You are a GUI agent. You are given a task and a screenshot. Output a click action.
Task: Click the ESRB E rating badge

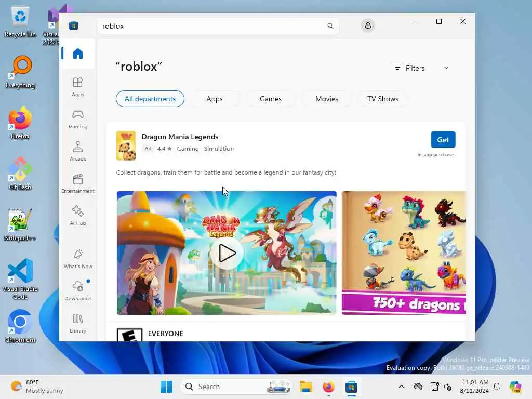(129, 335)
